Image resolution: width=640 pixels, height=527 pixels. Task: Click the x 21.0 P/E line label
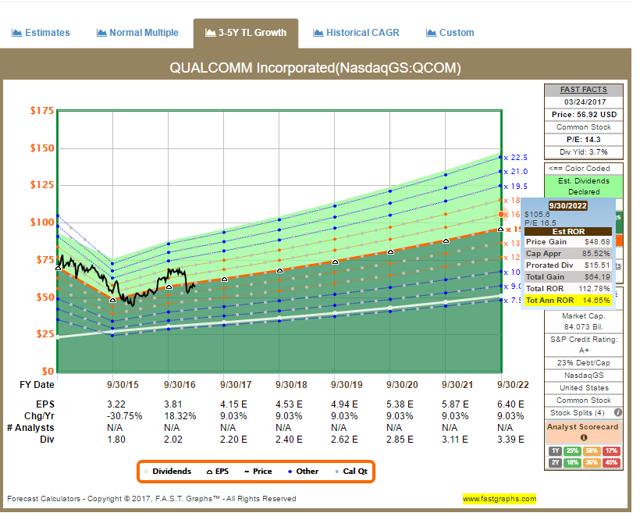516,172
